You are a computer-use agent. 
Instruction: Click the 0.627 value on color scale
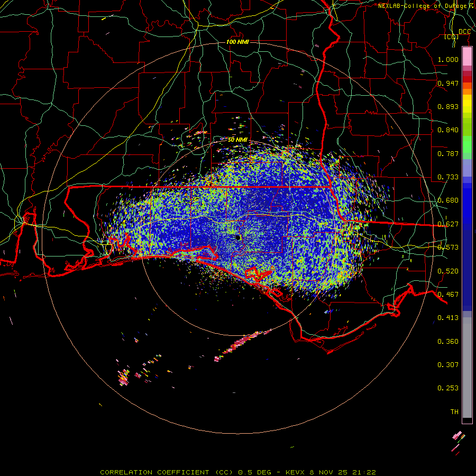click(448, 224)
